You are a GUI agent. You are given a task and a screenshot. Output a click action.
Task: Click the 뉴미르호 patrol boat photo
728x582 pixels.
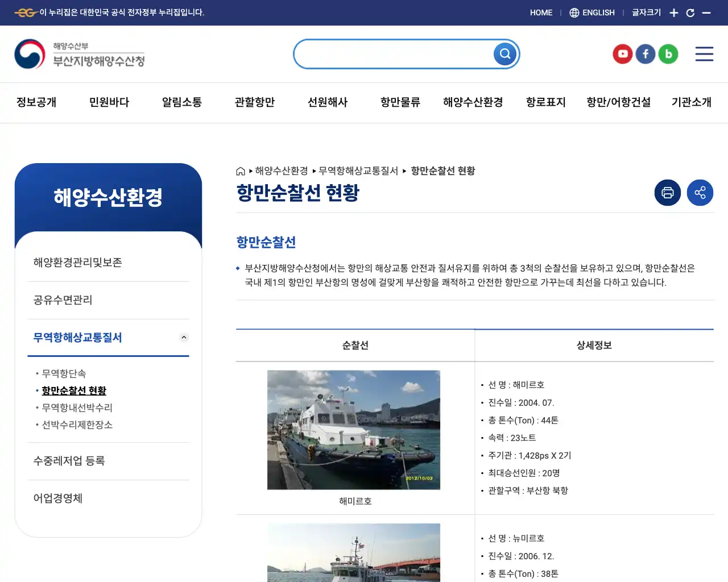tap(354, 552)
